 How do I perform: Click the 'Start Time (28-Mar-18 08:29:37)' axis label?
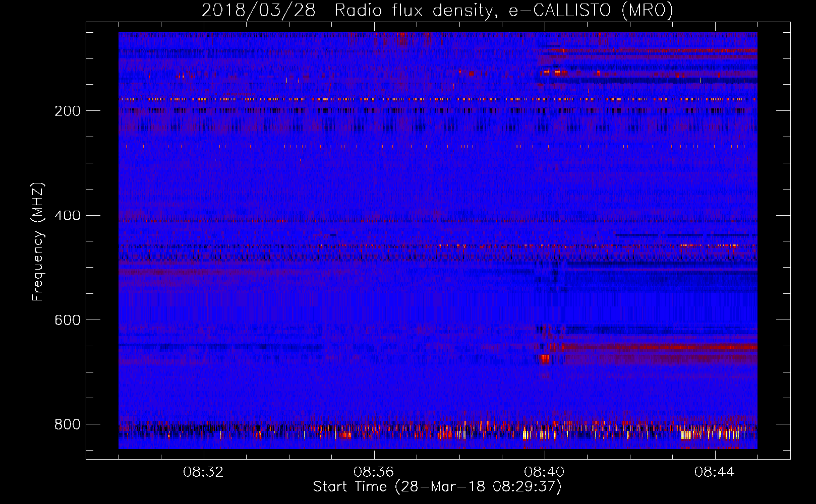tap(437, 487)
